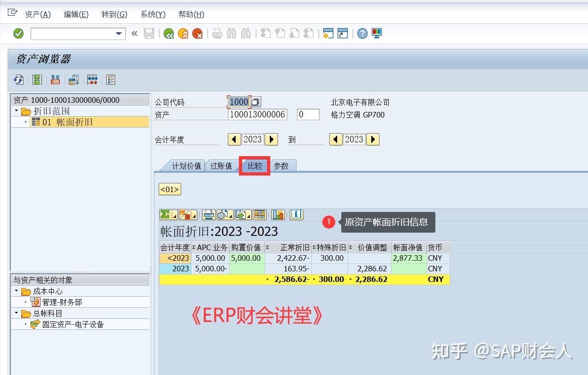588x375 pixels.
Task: Click the <01> depreciation area button
Action: point(169,189)
